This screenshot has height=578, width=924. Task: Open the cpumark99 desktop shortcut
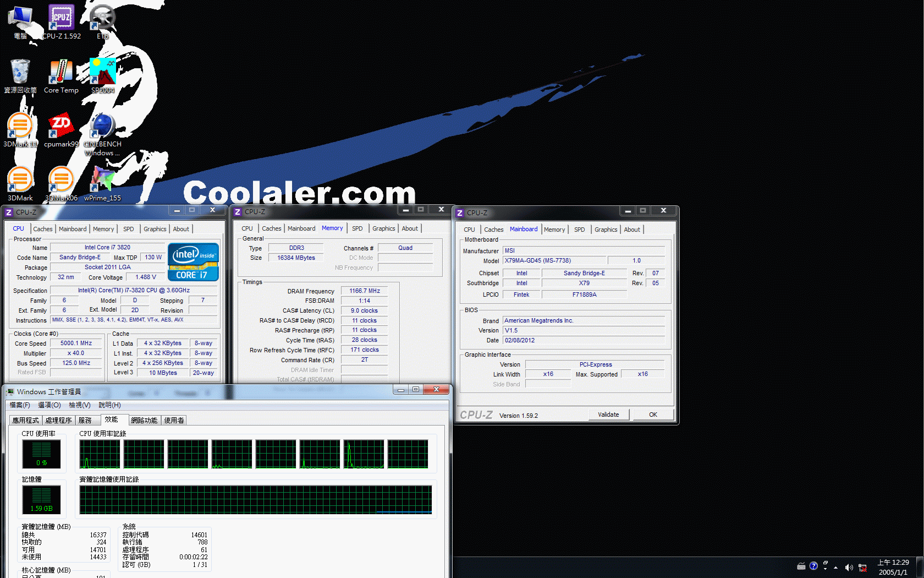(x=61, y=130)
